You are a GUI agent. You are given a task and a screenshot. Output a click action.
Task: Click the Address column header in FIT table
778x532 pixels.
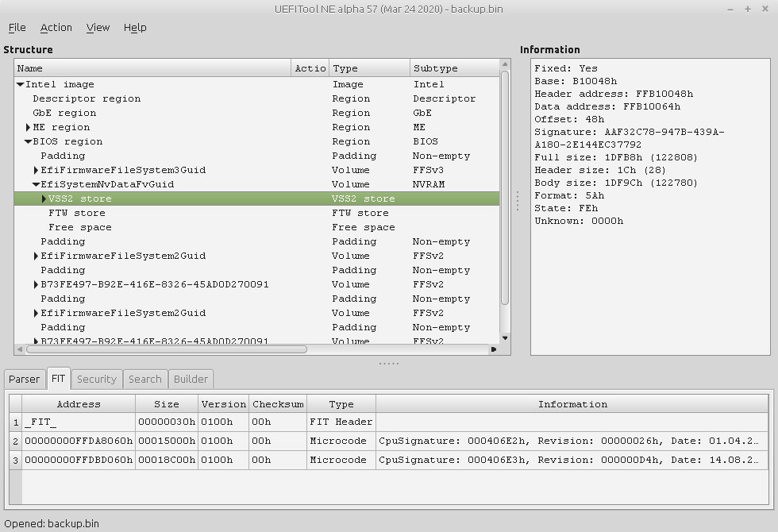(x=79, y=404)
